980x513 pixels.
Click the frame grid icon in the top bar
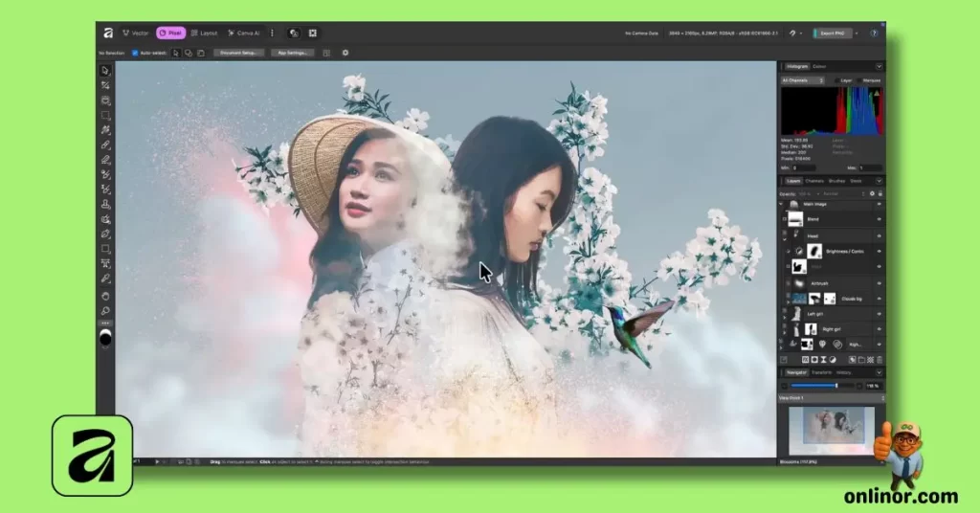pos(313,33)
